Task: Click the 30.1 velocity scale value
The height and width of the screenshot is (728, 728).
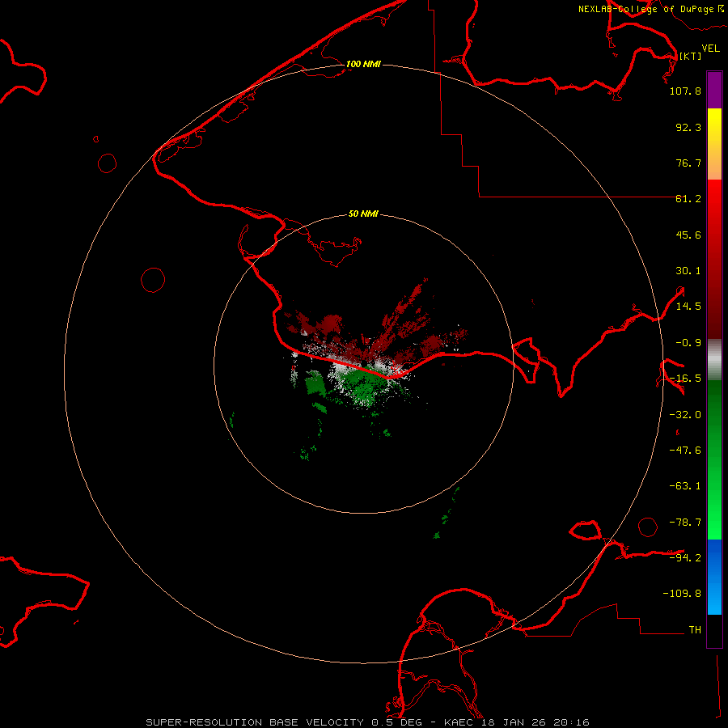Action: click(688, 271)
